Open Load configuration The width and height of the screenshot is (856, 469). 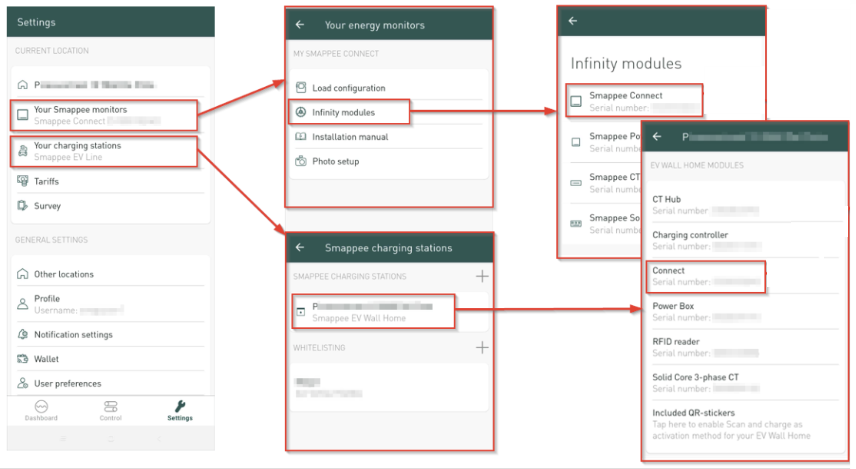click(x=388, y=88)
